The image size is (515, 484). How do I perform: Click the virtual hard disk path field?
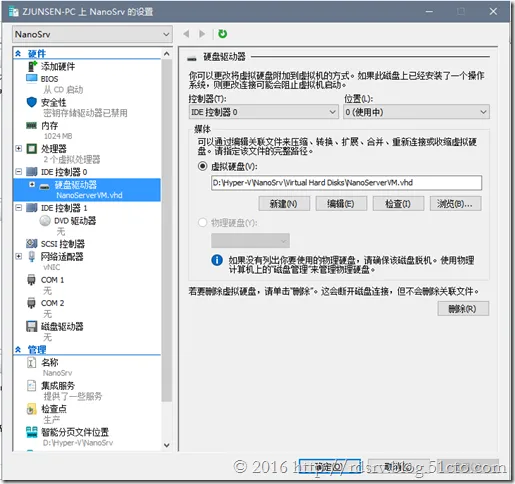346,183
